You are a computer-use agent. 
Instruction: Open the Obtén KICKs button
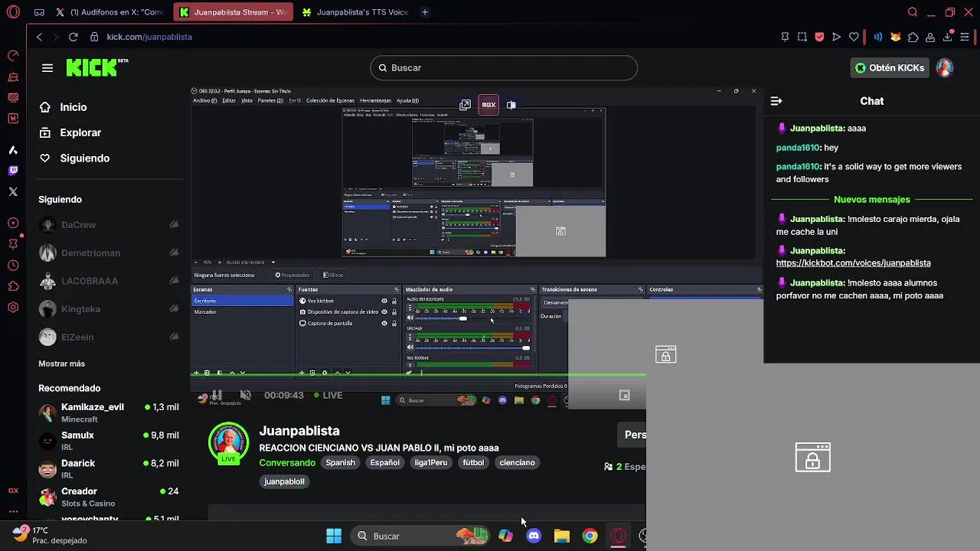890,68
